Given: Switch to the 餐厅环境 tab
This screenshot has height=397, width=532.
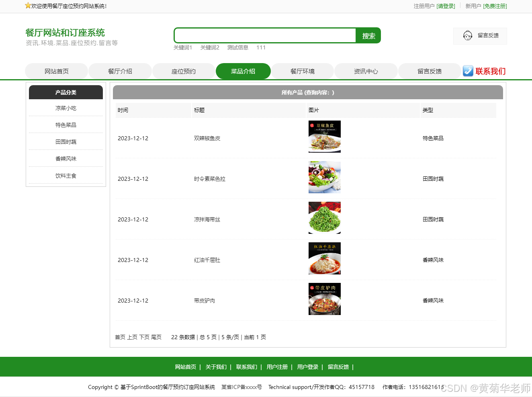Looking at the screenshot, I should (x=302, y=71).
